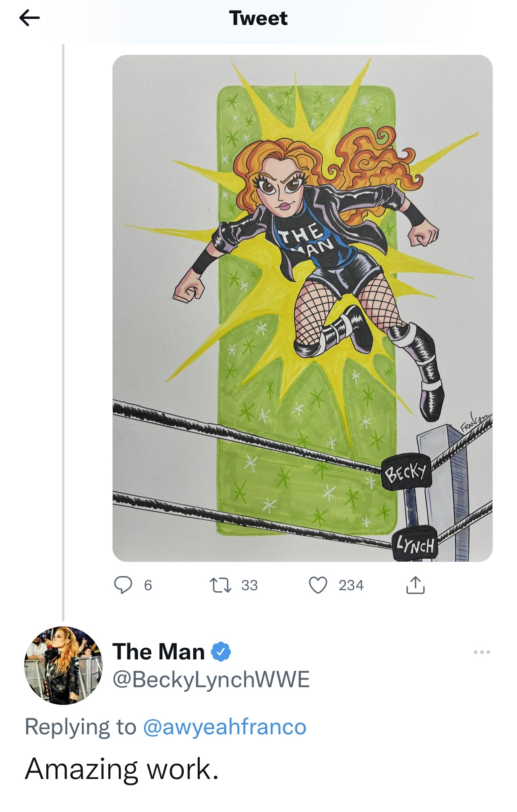517x812 pixels.
Task: Click the "Replying to" label
Action: [81, 727]
